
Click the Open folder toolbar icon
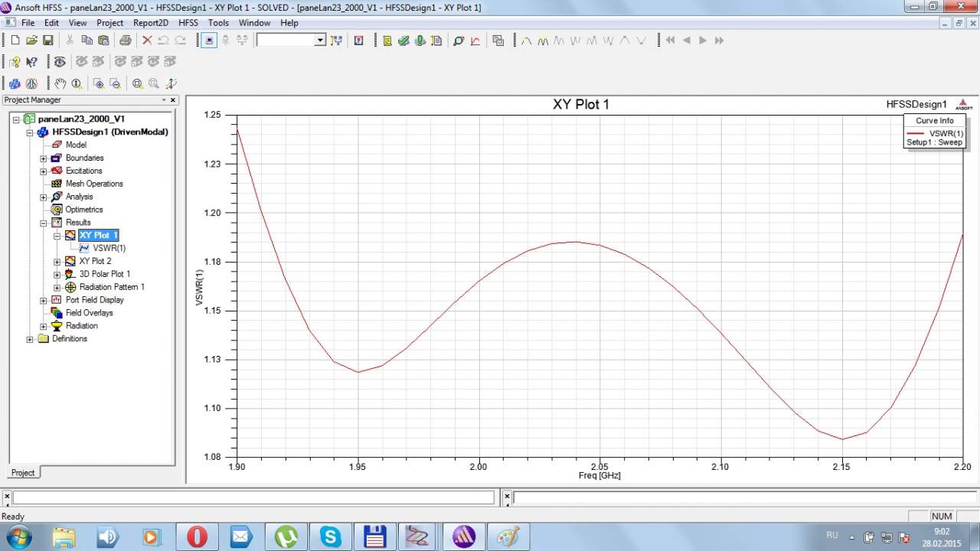(31, 41)
